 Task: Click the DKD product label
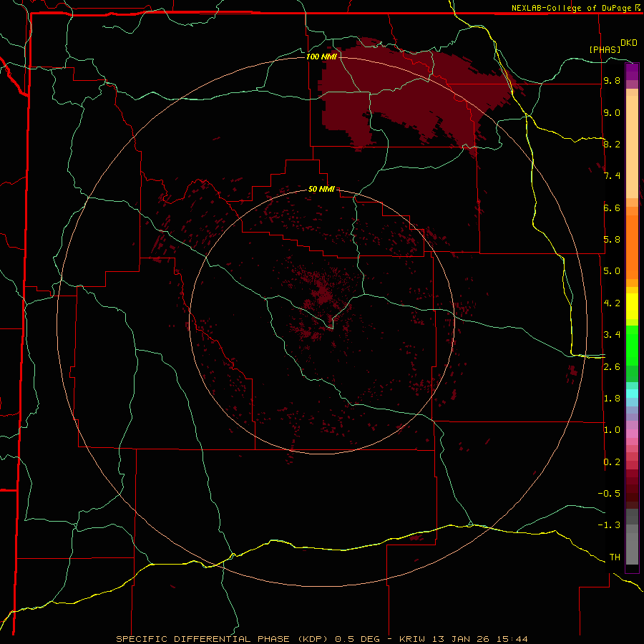[x=629, y=43]
